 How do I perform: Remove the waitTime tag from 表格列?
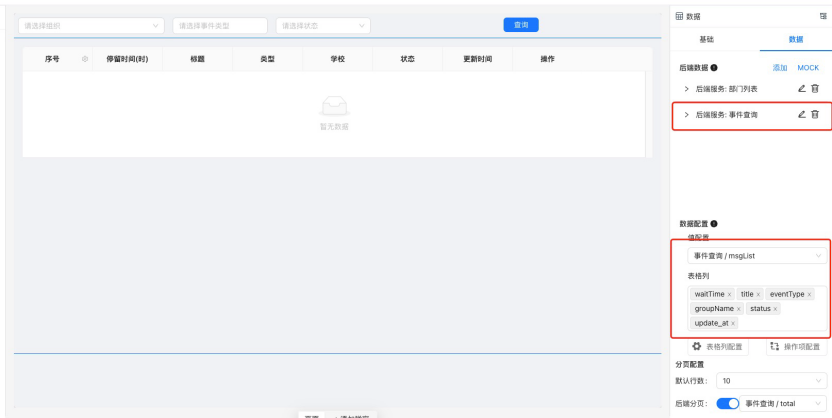(x=729, y=294)
